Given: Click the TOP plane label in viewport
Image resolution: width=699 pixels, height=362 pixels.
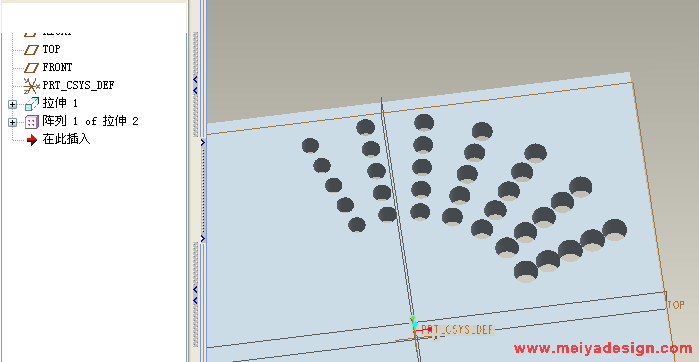Looking at the screenshot, I should [x=676, y=305].
